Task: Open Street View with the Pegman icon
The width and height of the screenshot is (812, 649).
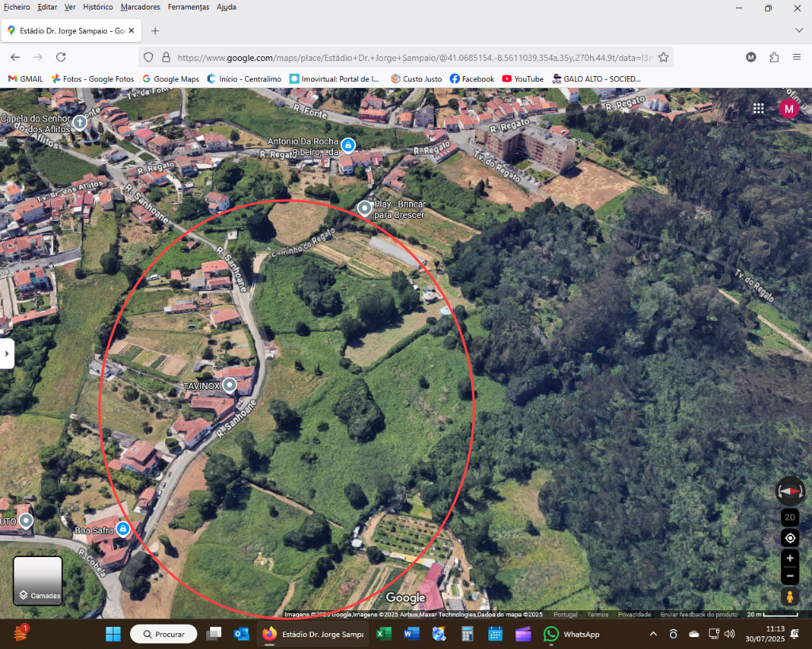Action: coord(790,596)
